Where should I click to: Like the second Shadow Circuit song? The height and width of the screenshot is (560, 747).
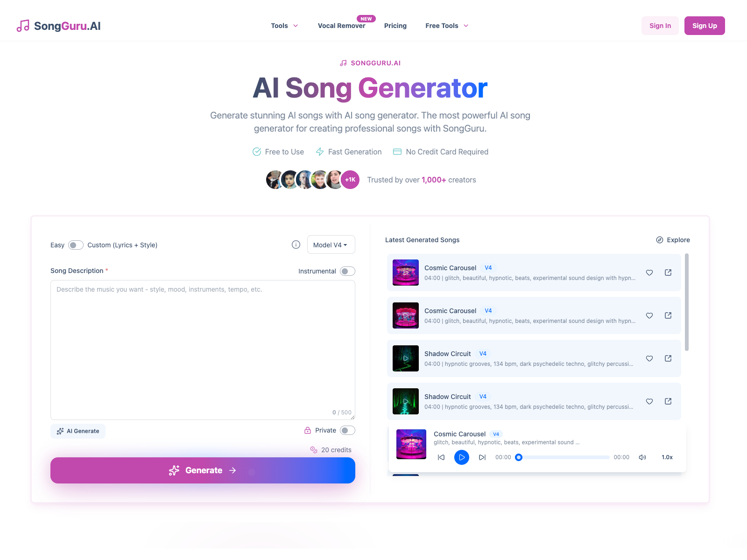click(649, 401)
